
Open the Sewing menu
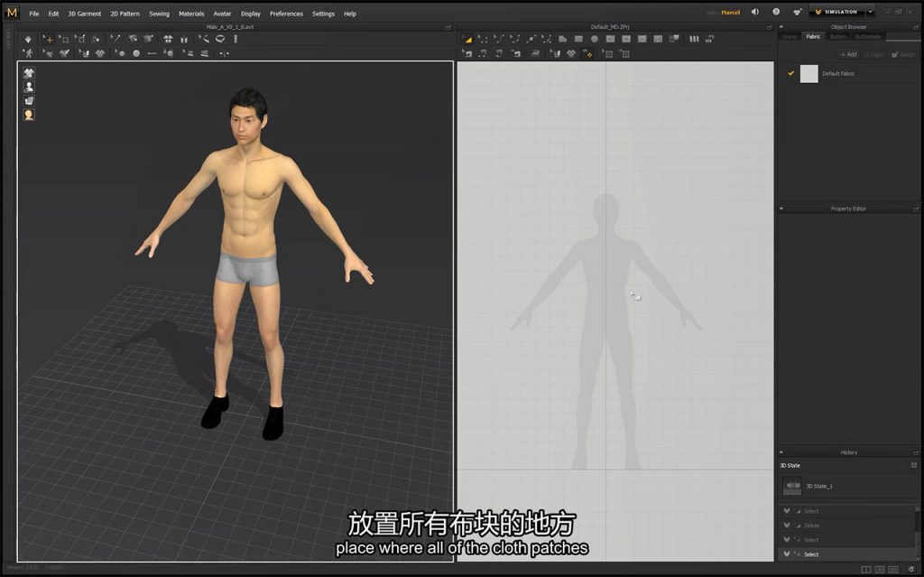click(159, 14)
